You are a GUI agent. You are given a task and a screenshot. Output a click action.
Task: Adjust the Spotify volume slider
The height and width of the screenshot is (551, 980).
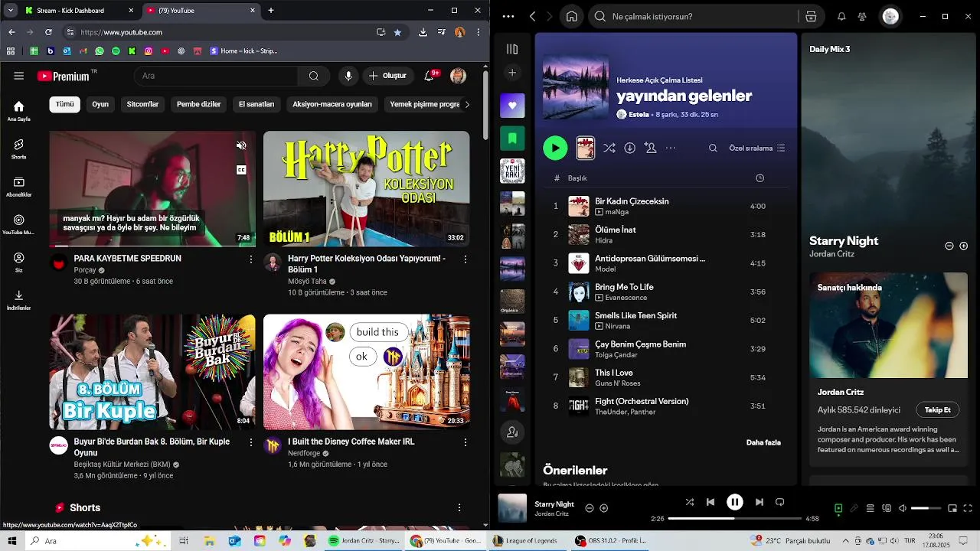926,508
